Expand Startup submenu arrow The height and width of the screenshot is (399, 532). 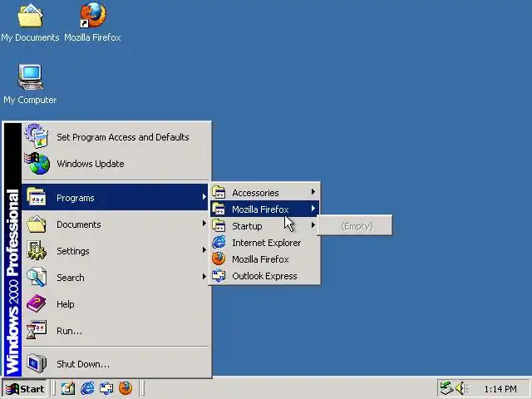point(313,225)
